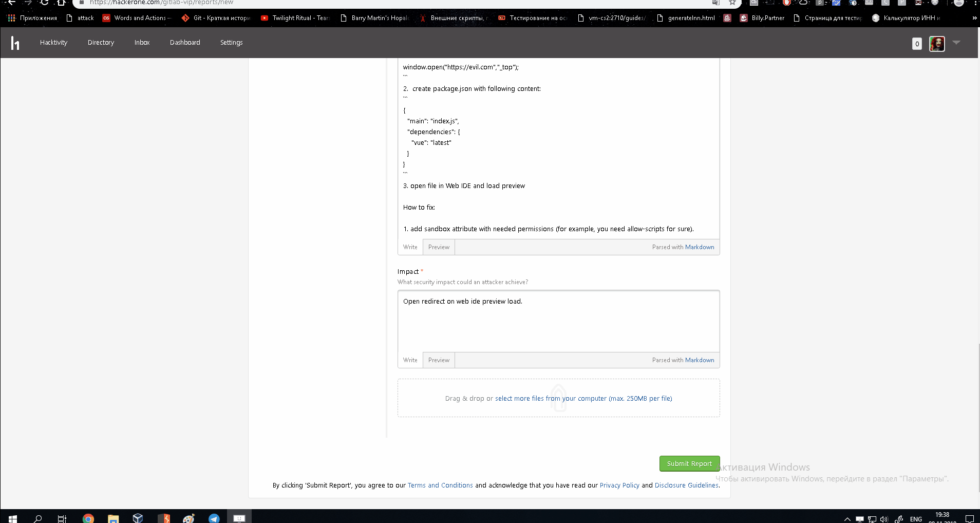Click the volume icon in system tray
Image resolution: width=980 pixels, height=523 pixels.
884,519
